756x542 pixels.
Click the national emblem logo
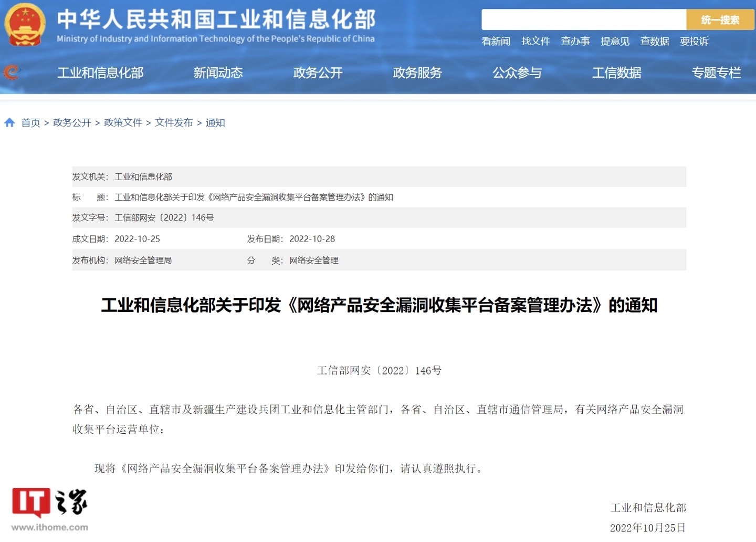[25, 25]
